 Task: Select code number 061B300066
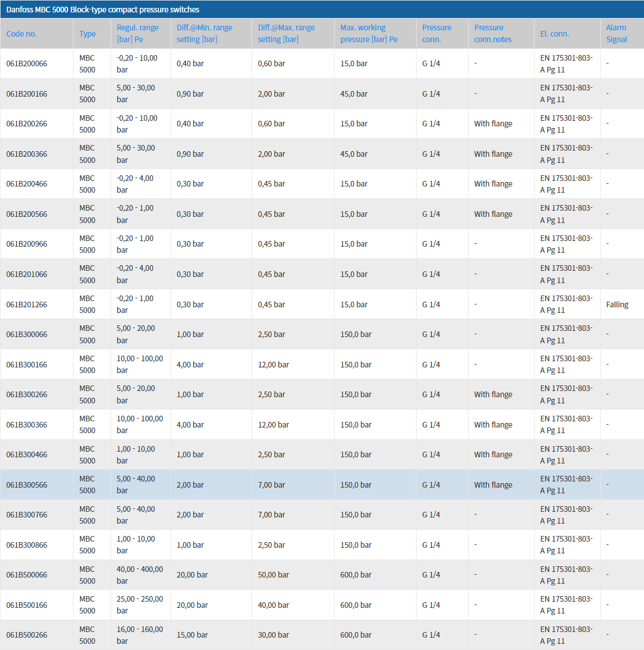coord(26,334)
